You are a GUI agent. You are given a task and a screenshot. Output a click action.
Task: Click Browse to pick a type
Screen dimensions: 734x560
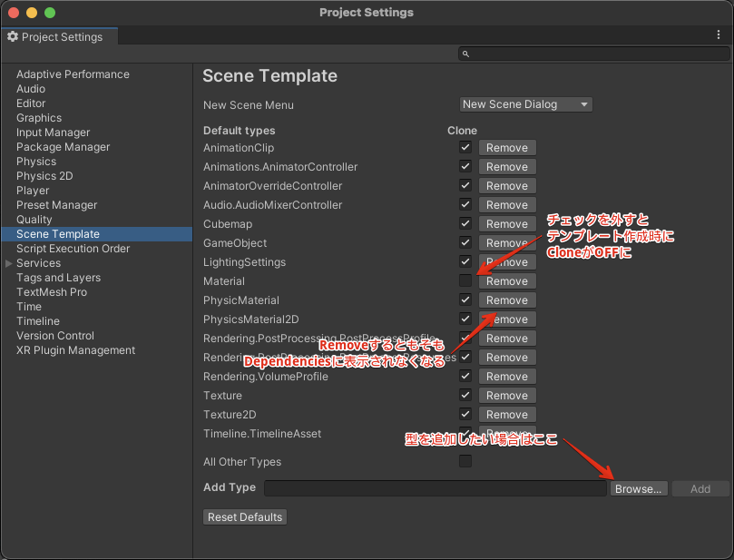[639, 488]
